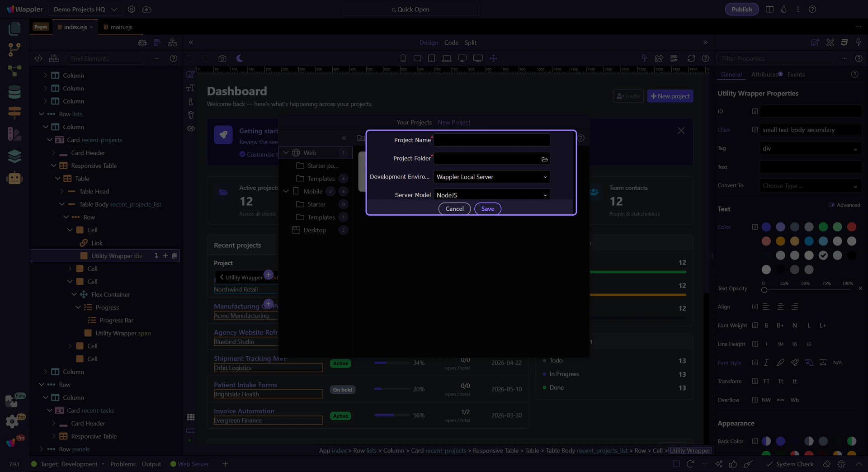Select the red text color swatch
Image resolution: width=868 pixels, height=472 pixels.
(851, 227)
